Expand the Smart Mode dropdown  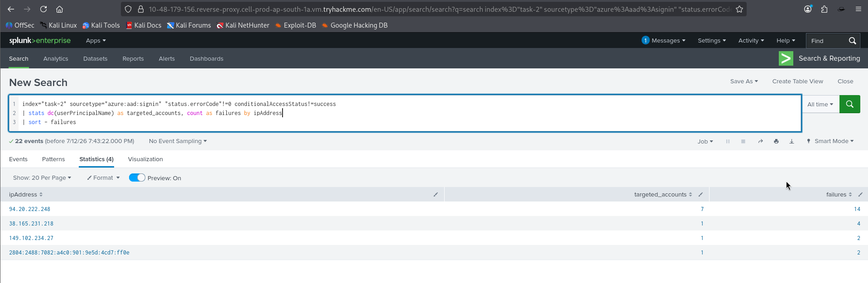(x=830, y=141)
